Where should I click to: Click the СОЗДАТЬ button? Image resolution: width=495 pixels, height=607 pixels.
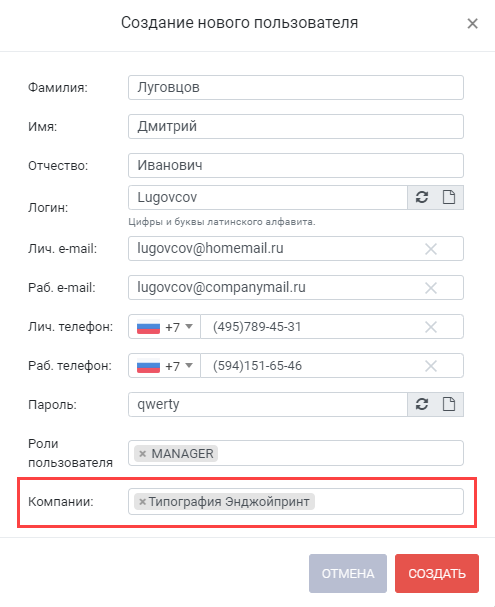pyautogui.click(x=437, y=573)
